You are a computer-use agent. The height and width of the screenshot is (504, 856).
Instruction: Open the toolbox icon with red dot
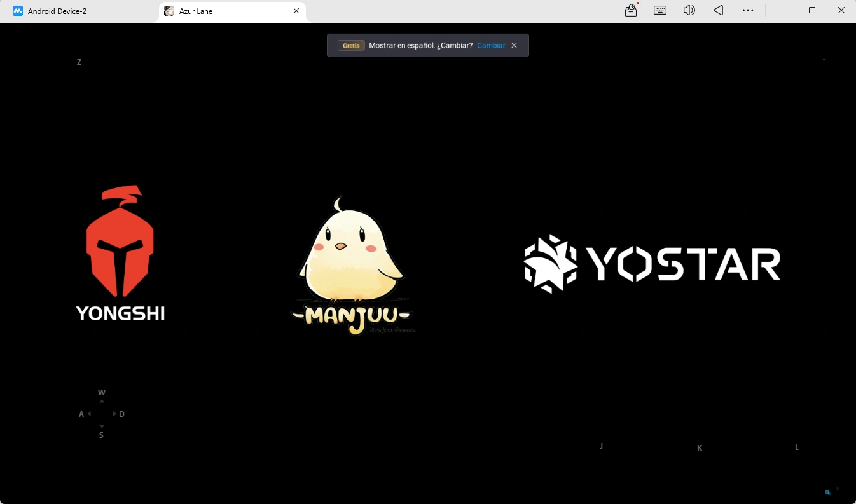(631, 10)
